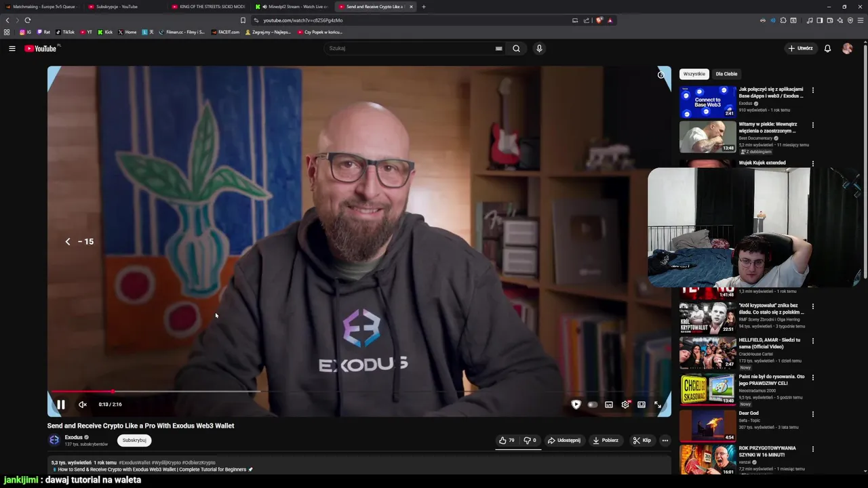Image resolution: width=868 pixels, height=488 pixels.
Task: Switch to KING OF THE STREETS tab
Action: (209, 7)
